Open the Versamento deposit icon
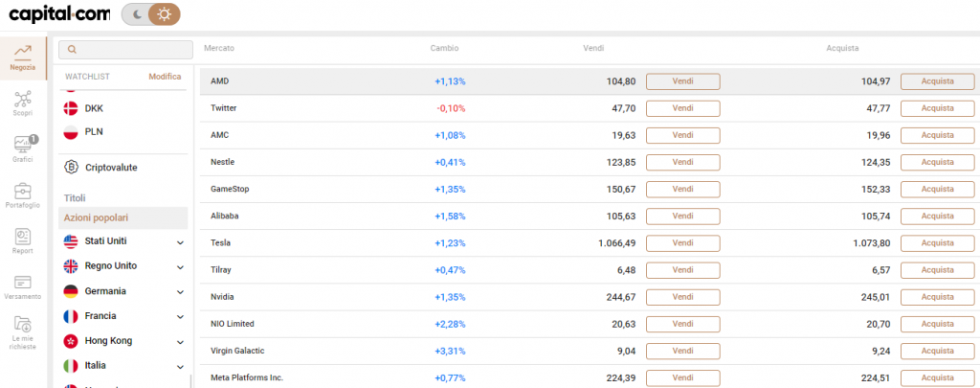 coord(23,281)
